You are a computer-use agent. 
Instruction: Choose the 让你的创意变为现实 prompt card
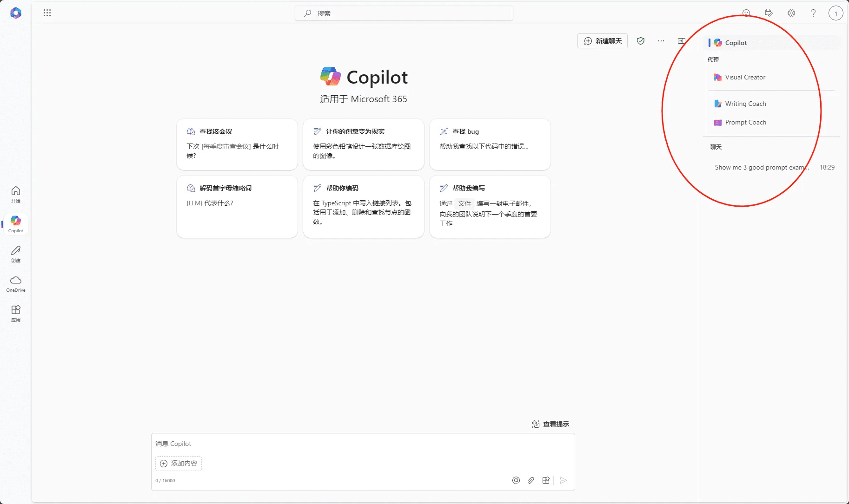pyautogui.click(x=364, y=144)
